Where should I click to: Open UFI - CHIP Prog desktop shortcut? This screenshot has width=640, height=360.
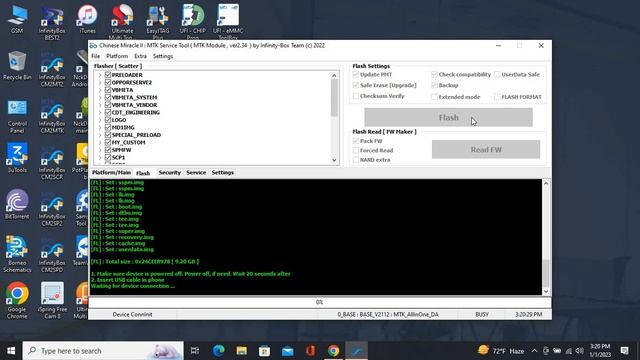tap(193, 22)
